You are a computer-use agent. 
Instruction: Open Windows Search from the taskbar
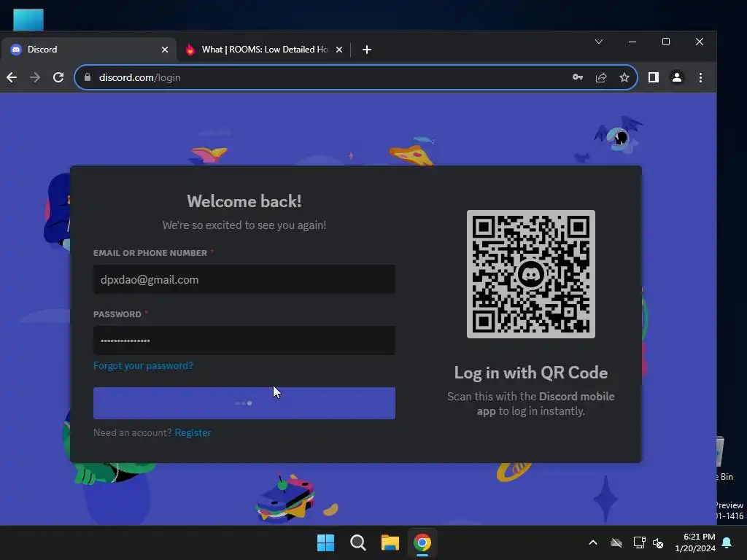[357, 542]
